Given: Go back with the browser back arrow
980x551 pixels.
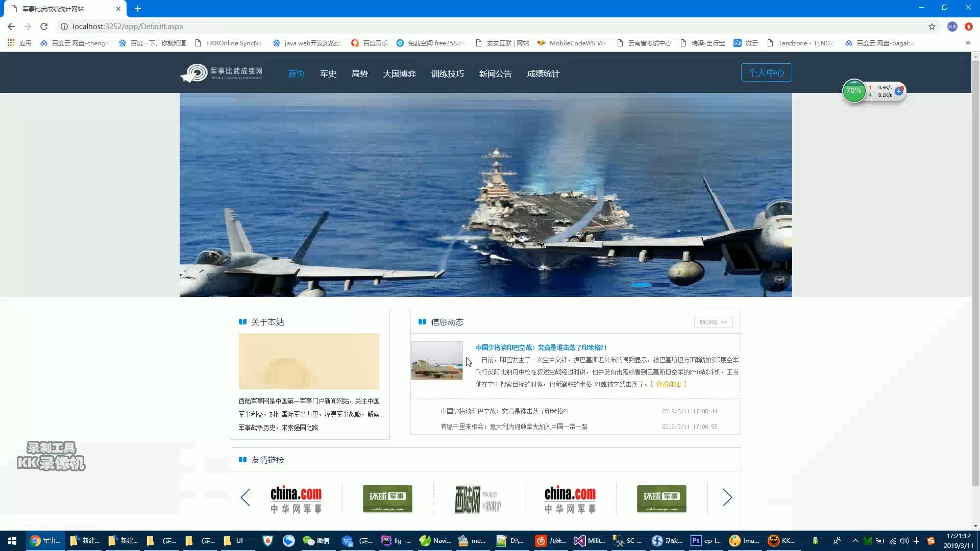Looking at the screenshot, I should point(11,27).
